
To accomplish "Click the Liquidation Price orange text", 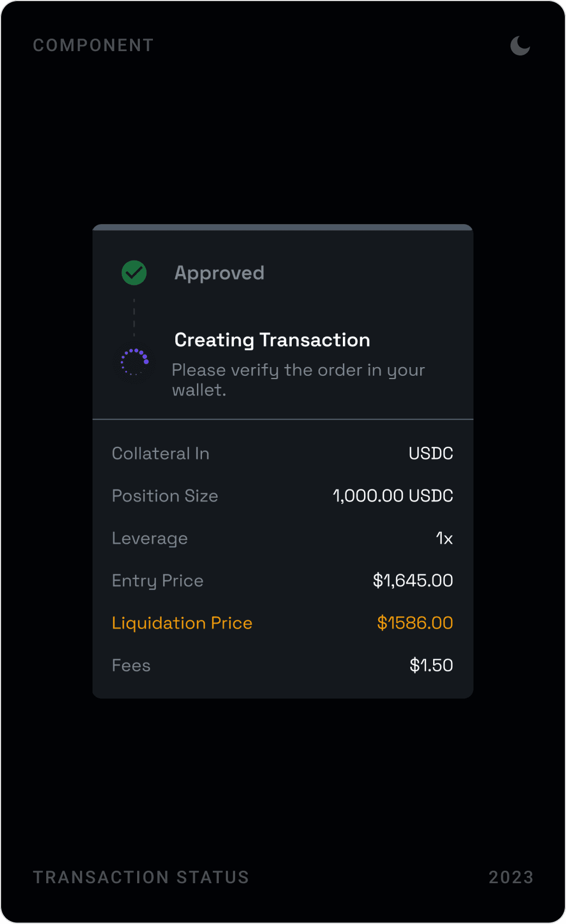I will [182, 623].
